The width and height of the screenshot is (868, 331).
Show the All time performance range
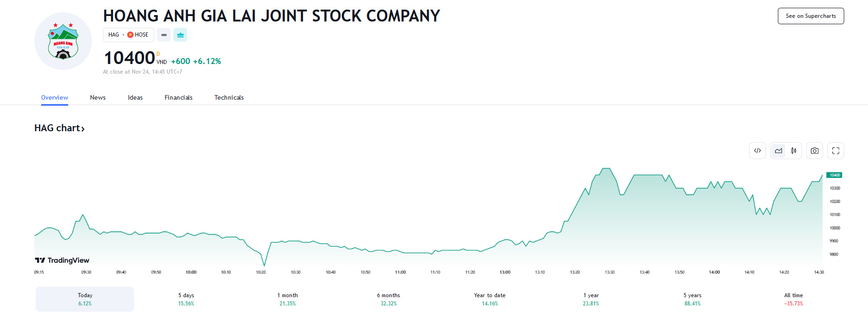793,299
